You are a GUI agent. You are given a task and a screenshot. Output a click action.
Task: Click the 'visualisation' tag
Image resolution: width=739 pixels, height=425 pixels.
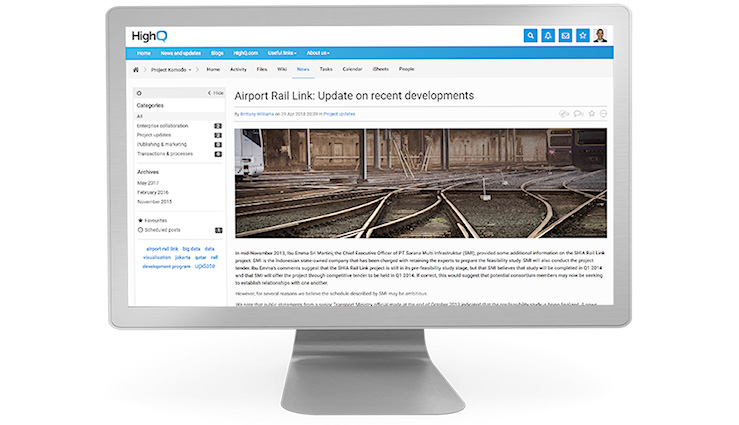tap(157, 258)
